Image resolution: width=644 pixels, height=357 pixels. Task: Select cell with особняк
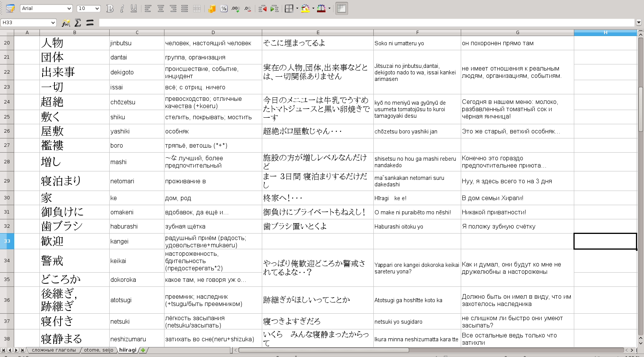213,131
